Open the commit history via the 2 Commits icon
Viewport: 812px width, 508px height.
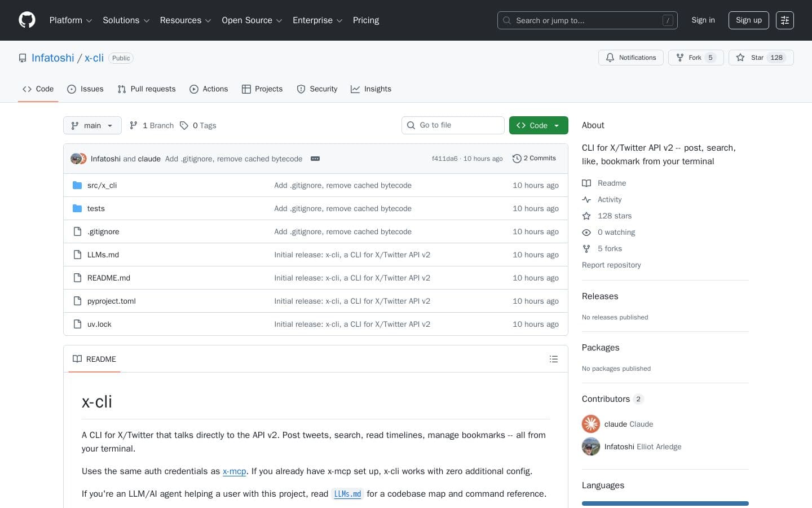point(518,159)
